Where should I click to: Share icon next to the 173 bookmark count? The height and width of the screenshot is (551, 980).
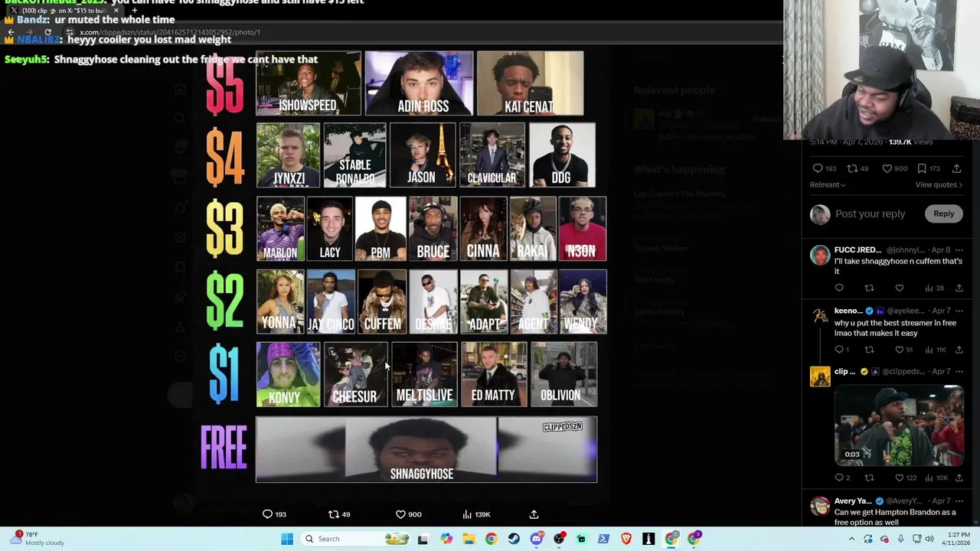pyautogui.click(x=956, y=168)
